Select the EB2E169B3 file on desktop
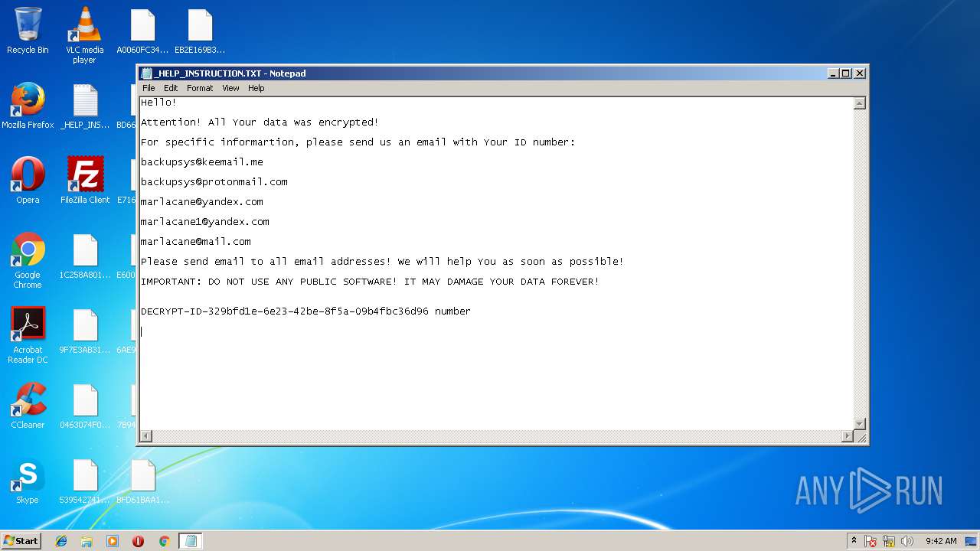The height and width of the screenshot is (551, 980). pyautogui.click(x=200, y=31)
